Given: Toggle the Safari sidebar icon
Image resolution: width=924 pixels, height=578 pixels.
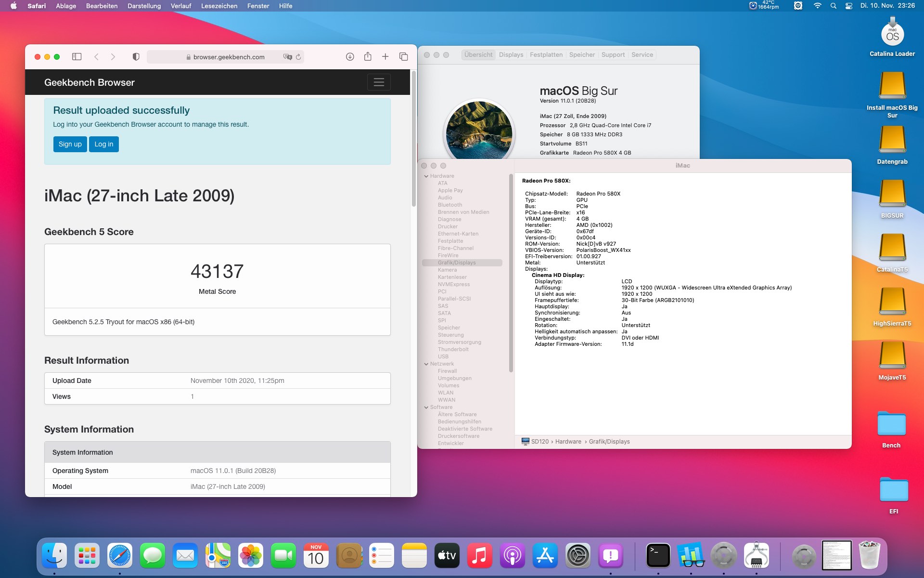Looking at the screenshot, I should pyautogui.click(x=77, y=57).
